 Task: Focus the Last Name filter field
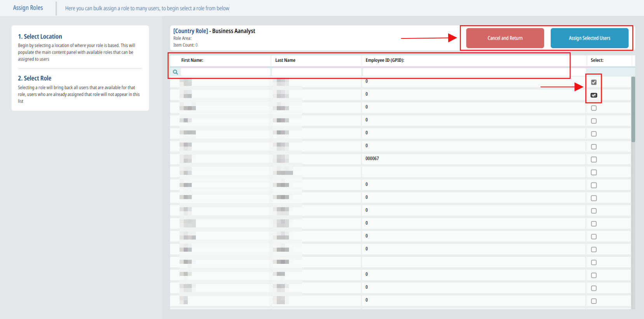click(316, 72)
